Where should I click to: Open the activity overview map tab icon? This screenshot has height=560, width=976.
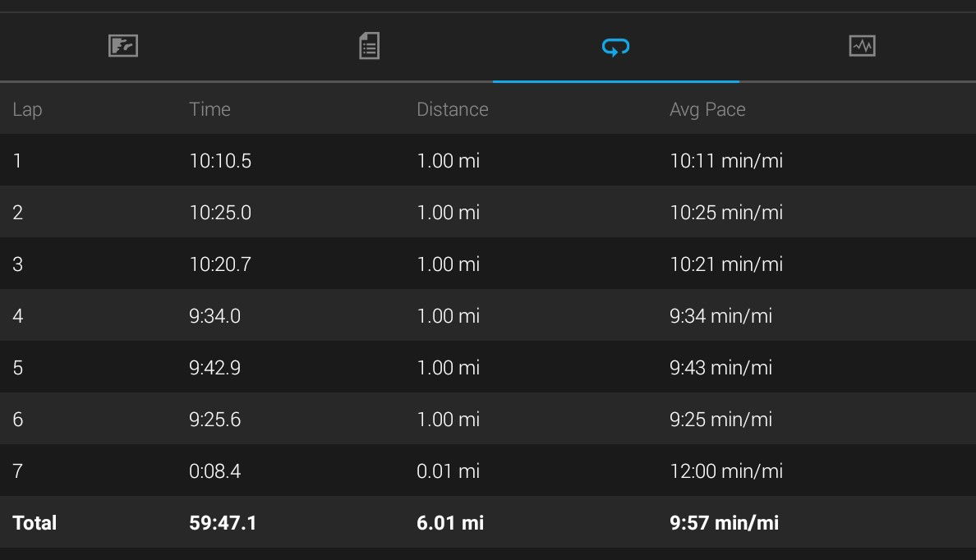pyautogui.click(x=123, y=46)
